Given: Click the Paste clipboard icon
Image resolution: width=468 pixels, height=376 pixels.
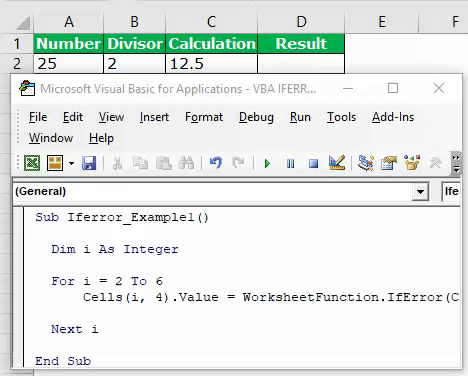Looking at the screenshot, I should click(164, 163).
